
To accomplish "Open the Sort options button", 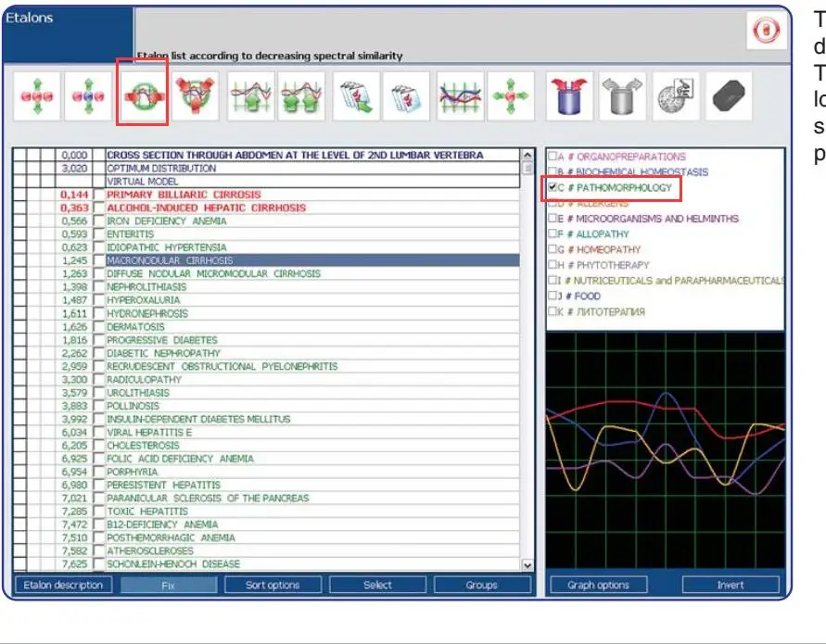I will click(x=273, y=586).
